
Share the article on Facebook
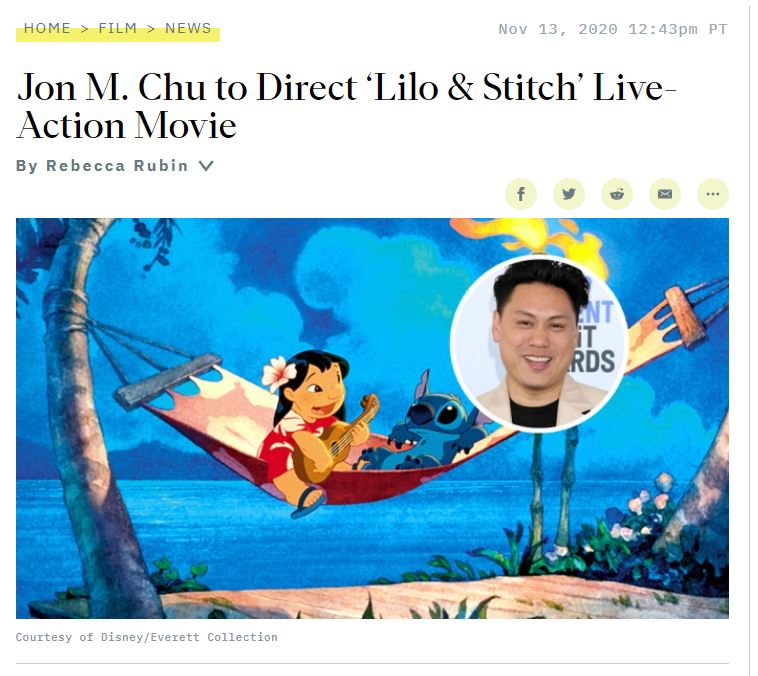pos(520,194)
